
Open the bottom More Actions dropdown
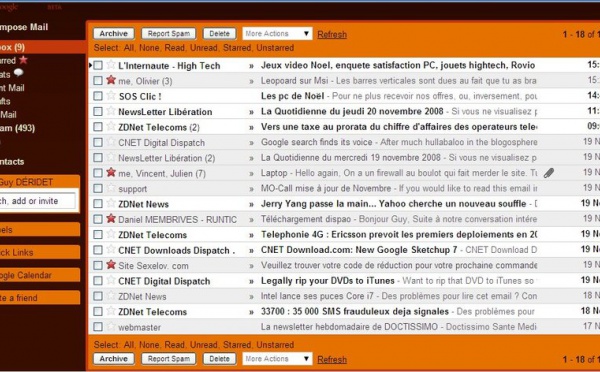click(277, 359)
